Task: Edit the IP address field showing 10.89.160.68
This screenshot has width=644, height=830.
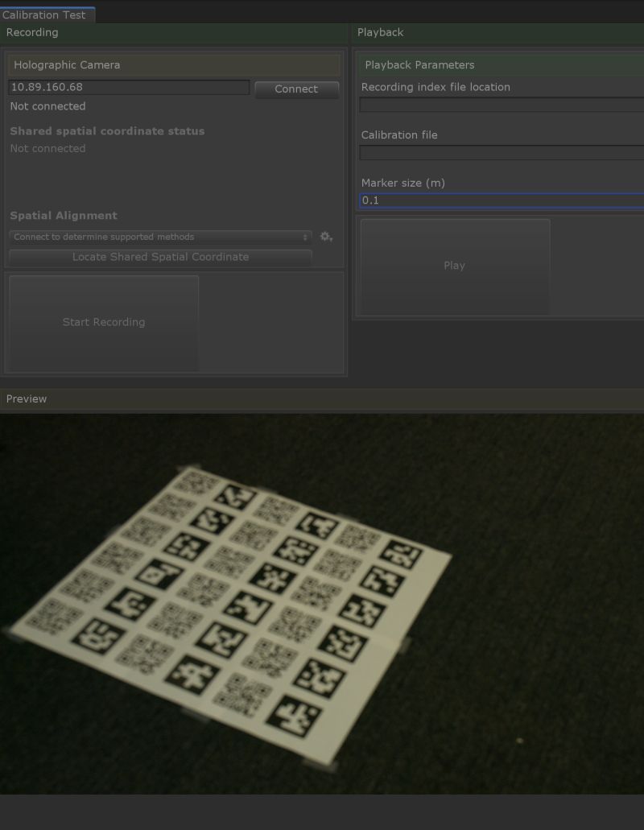Action: tap(129, 86)
